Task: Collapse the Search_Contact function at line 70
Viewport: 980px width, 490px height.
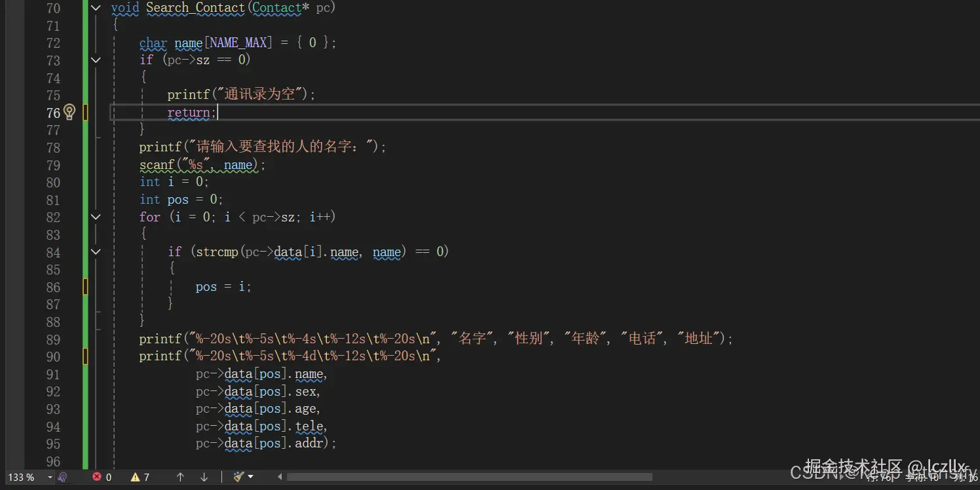Action: (x=96, y=8)
